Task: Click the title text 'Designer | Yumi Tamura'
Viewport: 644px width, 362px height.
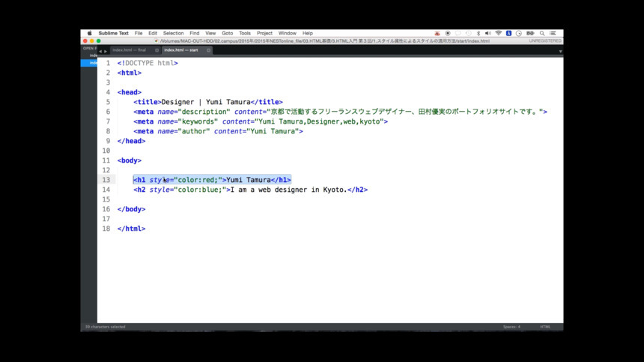Action: point(206,102)
